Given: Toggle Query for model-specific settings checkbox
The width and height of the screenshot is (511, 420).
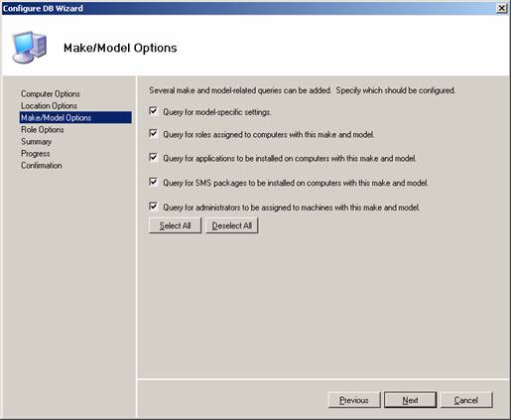Looking at the screenshot, I should pyautogui.click(x=153, y=111).
